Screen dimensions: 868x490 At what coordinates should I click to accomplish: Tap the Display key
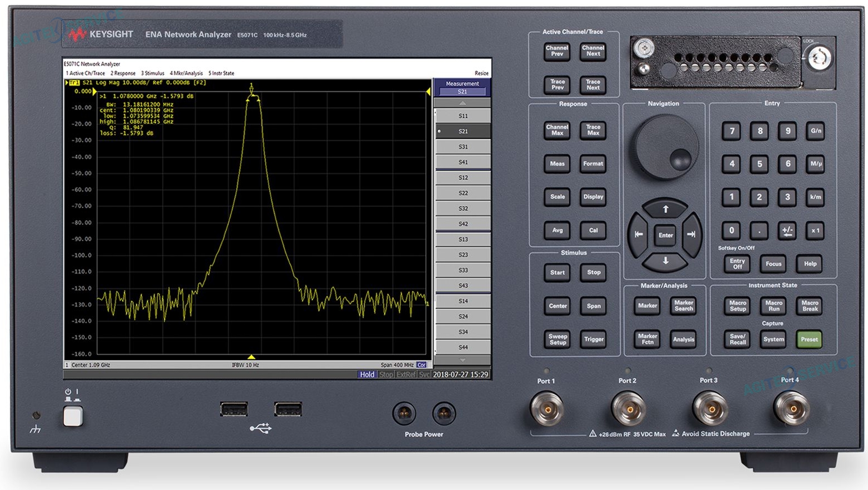pyautogui.click(x=593, y=197)
